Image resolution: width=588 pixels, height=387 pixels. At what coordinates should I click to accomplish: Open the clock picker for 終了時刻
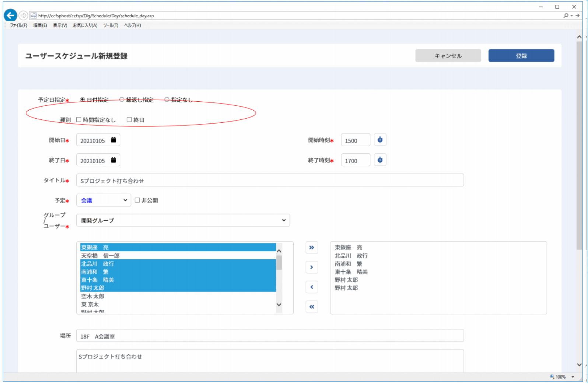[380, 160]
